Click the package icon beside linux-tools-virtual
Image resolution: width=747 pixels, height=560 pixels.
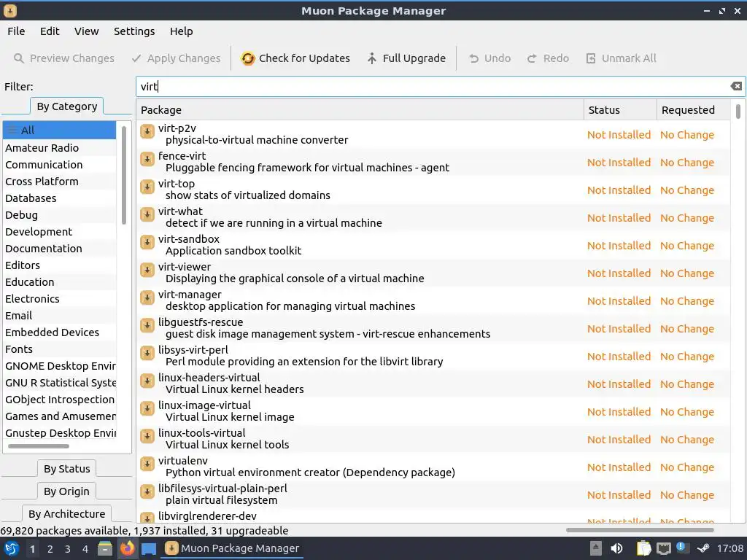point(147,436)
